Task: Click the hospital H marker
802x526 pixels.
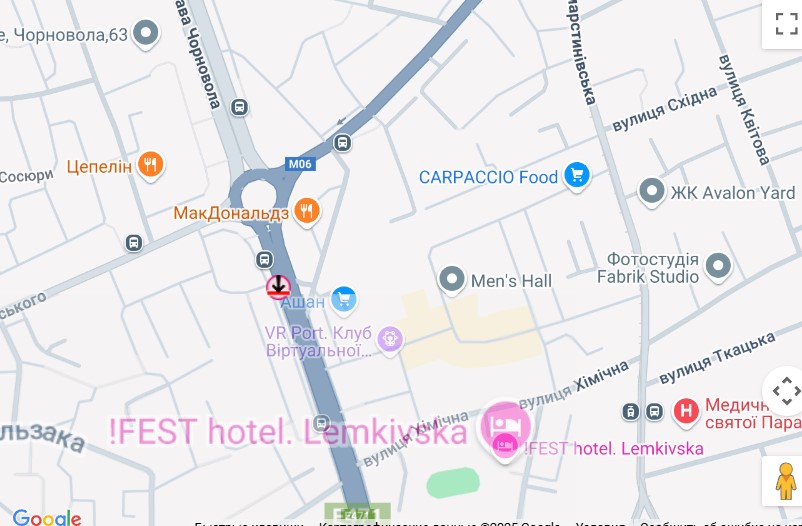Action: (686, 411)
